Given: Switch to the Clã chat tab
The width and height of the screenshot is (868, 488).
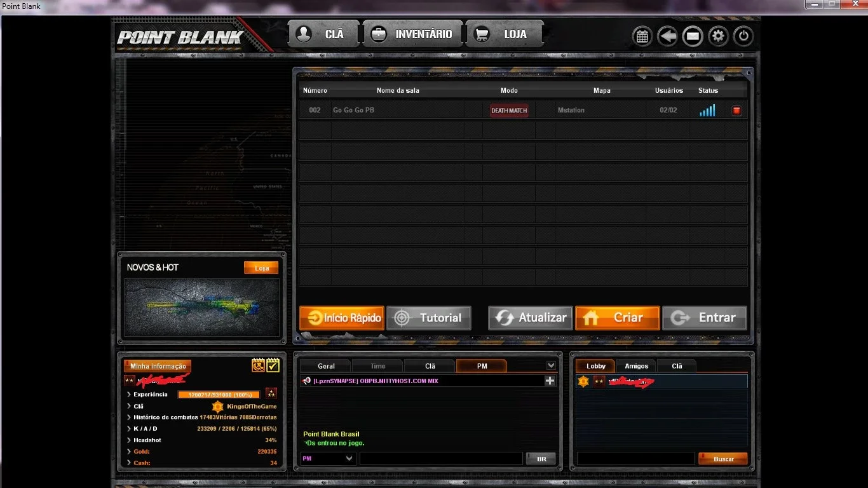Looking at the screenshot, I should click(430, 366).
